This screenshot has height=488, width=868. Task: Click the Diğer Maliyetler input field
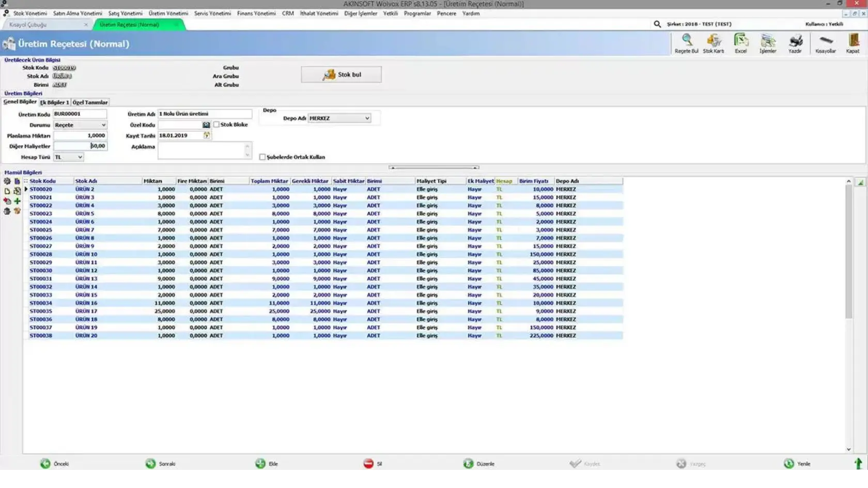tap(80, 146)
